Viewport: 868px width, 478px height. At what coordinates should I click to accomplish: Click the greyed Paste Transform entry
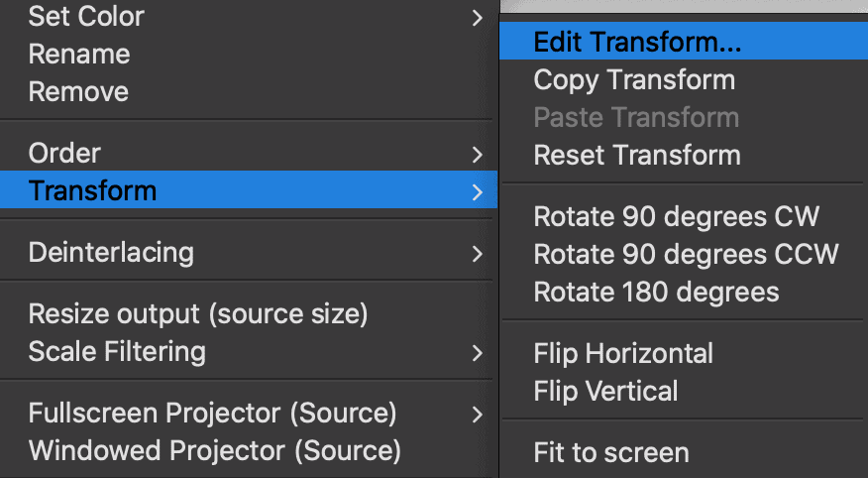(x=636, y=118)
